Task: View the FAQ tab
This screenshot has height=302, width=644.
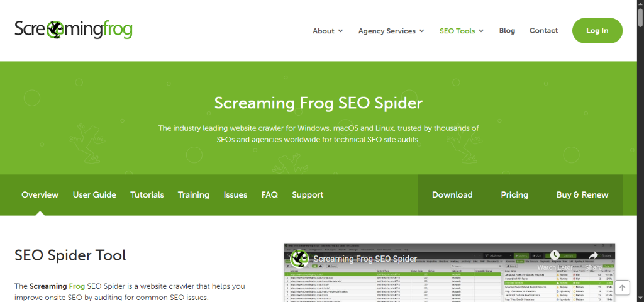Action: [x=269, y=195]
